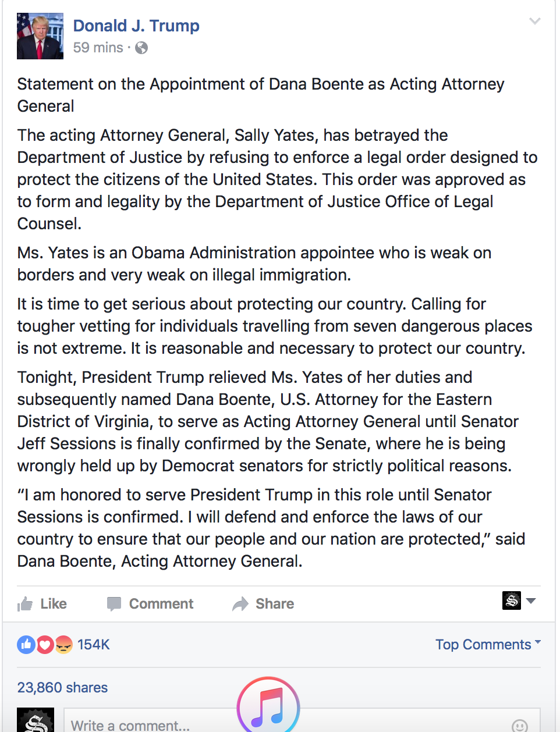Open the 154K reactions count
The height and width of the screenshot is (732, 560).
point(94,645)
